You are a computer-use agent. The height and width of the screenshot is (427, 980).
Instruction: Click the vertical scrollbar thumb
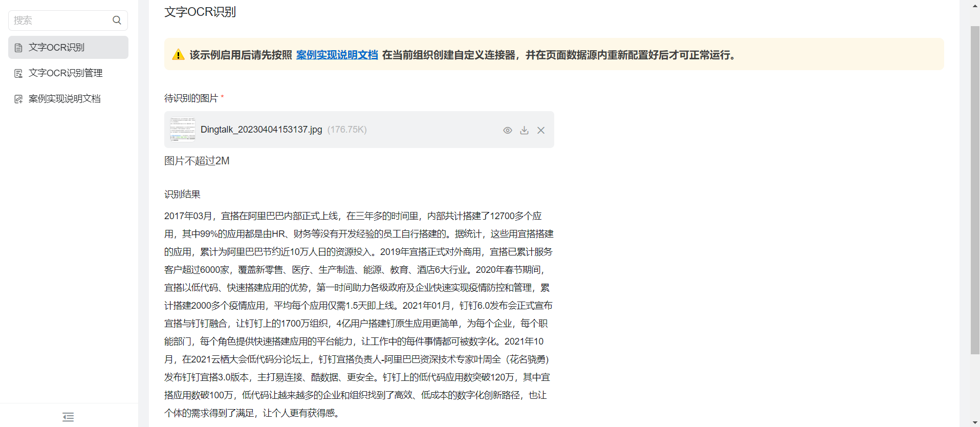(x=975, y=189)
